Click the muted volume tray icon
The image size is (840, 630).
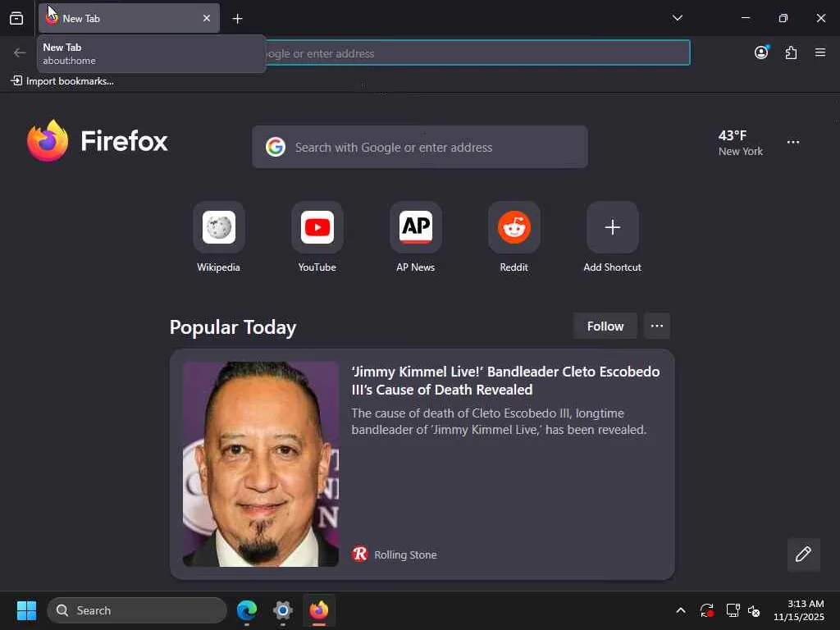pos(755,610)
